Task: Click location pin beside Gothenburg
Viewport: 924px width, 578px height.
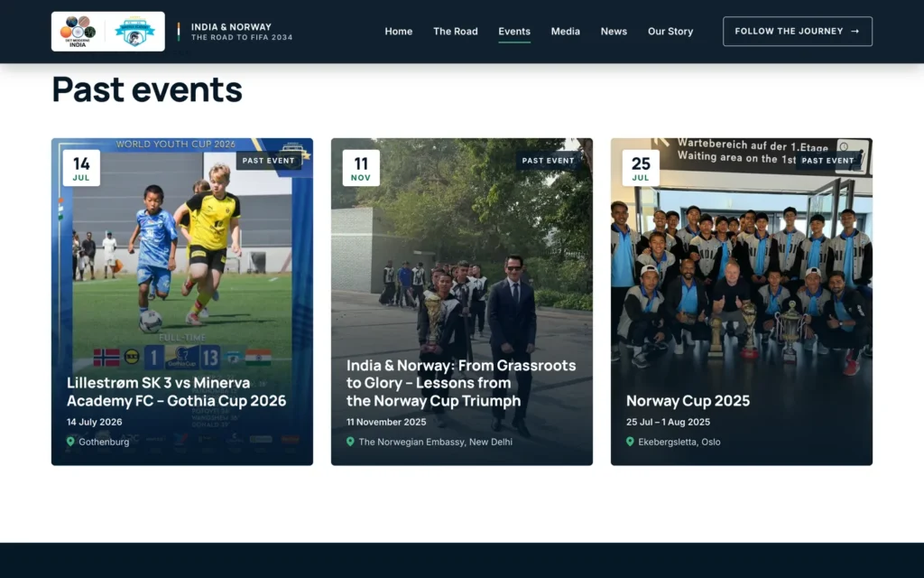Action: click(70, 441)
